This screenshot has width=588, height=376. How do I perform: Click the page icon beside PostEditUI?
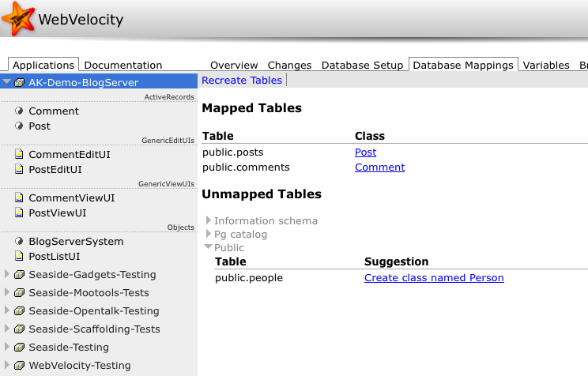point(19,169)
